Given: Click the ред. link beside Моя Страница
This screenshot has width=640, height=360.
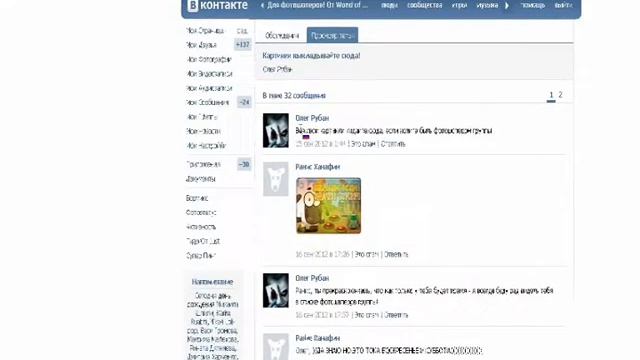Looking at the screenshot, I should 242,31.
